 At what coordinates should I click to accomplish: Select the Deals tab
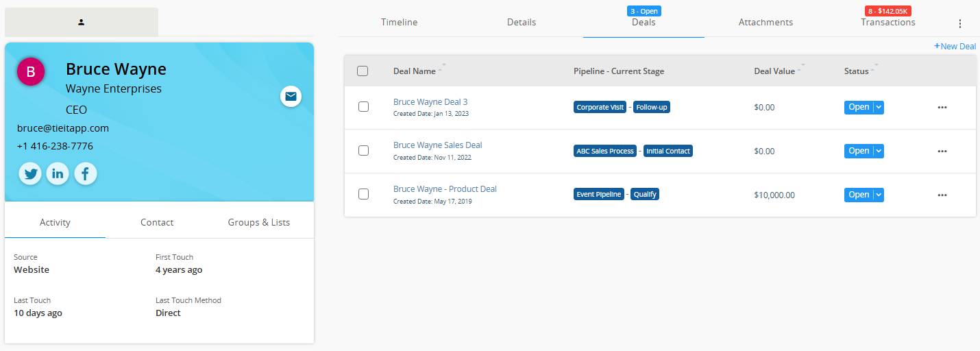[644, 22]
